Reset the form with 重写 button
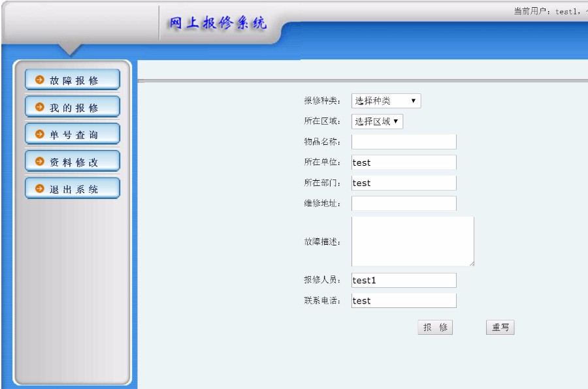The width and height of the screenshot is (588, 389). 500,327
